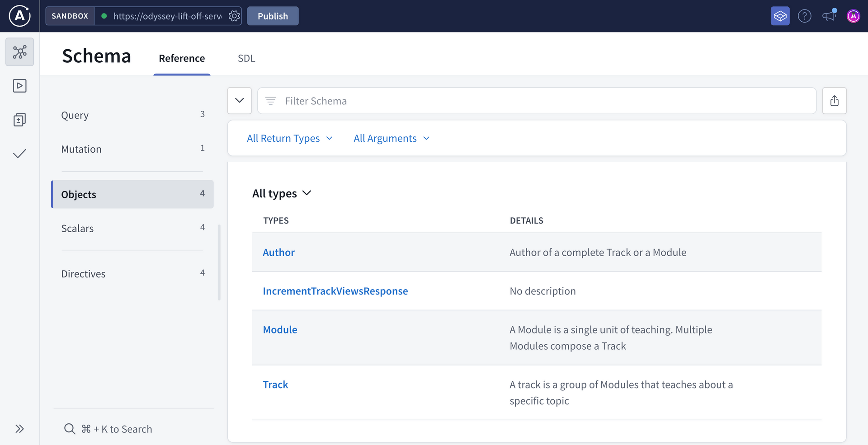Open the user avatar menu
Screen dimensions: 868x445
click(853, 16)
